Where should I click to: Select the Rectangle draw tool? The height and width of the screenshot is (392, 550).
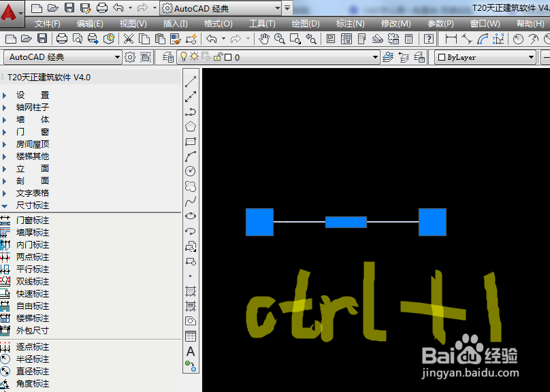[191, 142]
